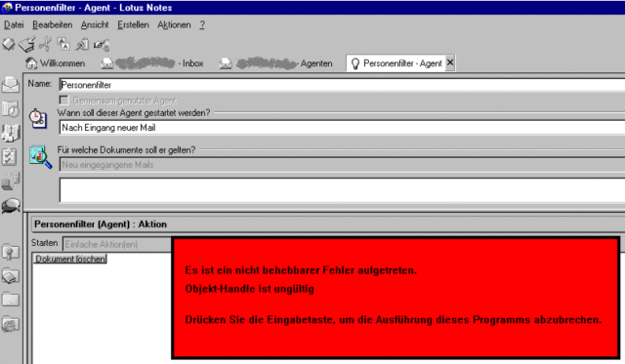Open the Address Book bookmark in sidebar
This screenshot has height=364, width=625.
coord(11,133)
